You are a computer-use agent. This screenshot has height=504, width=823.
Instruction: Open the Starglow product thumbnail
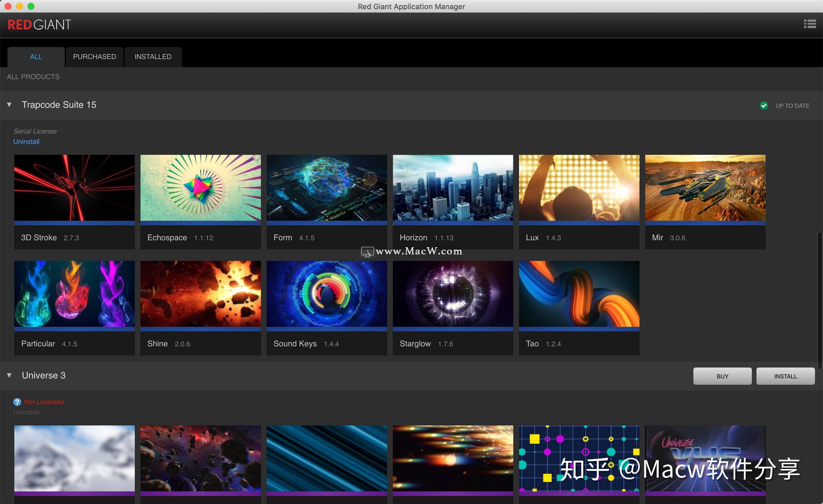(452, 294)
